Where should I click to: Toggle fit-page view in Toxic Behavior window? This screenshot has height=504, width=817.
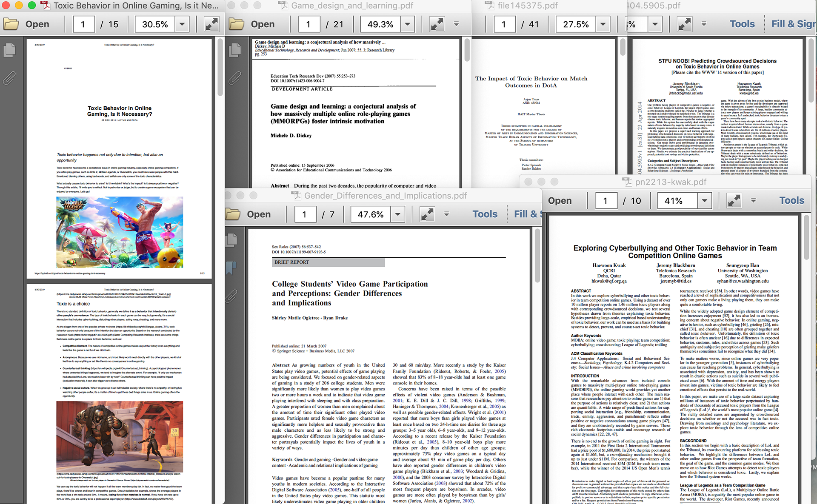coord(211,24)
